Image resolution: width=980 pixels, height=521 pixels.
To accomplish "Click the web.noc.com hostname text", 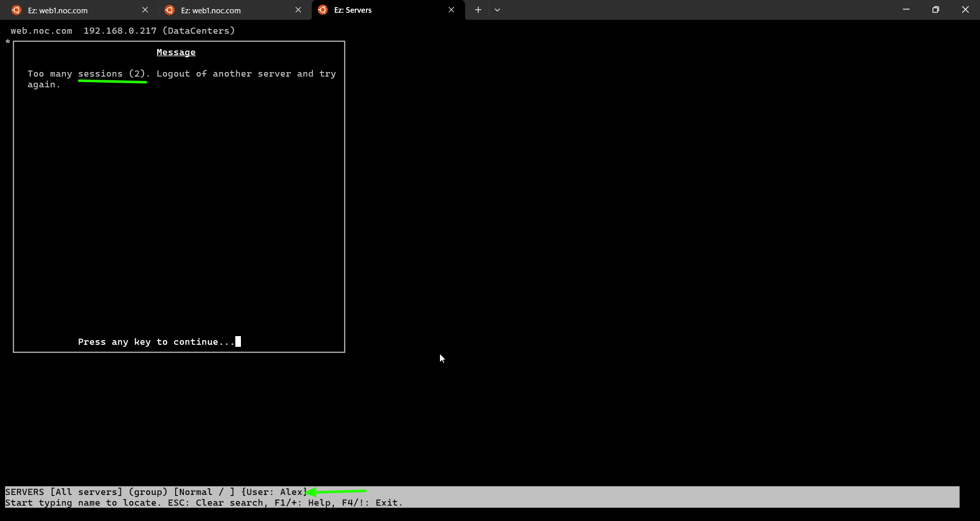I will (x=41, y=31).
